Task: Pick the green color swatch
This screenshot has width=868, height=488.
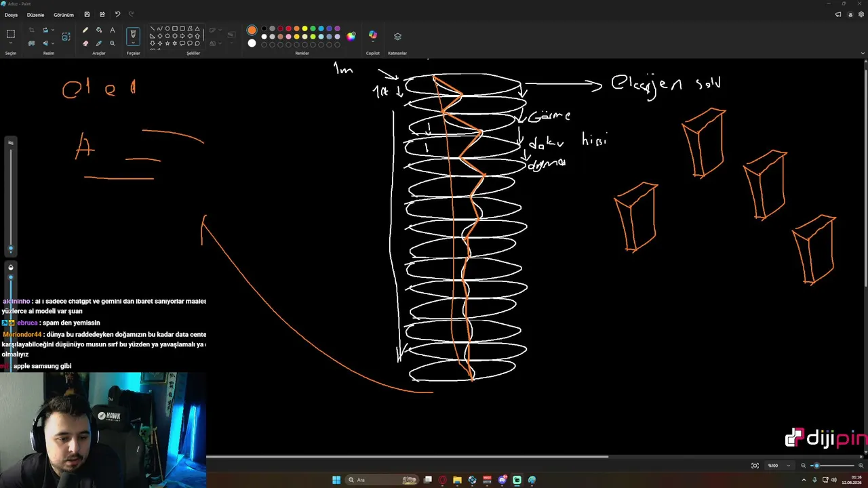Action: click(x=313, y=28)
